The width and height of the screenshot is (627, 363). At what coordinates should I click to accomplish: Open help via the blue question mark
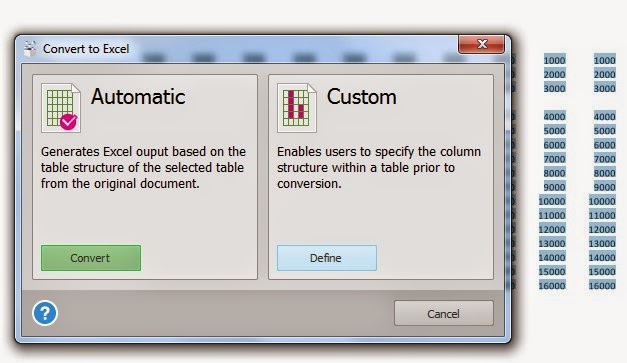pos(45,313)
